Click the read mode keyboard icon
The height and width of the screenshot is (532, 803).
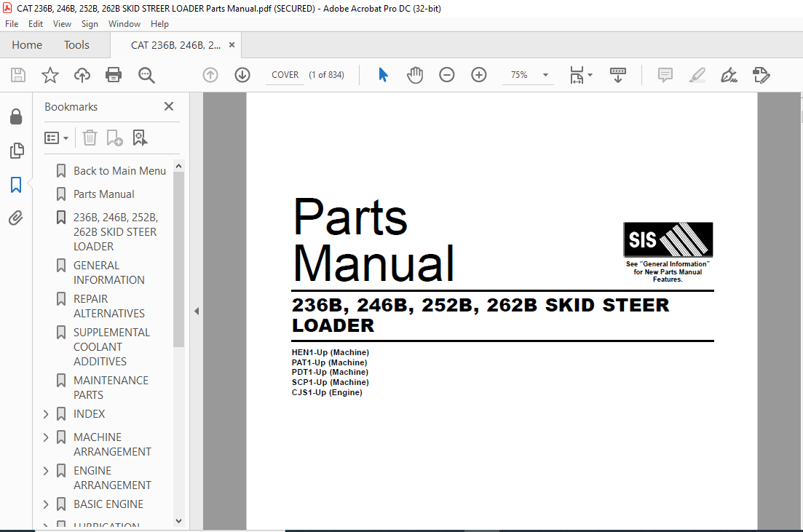618,75
